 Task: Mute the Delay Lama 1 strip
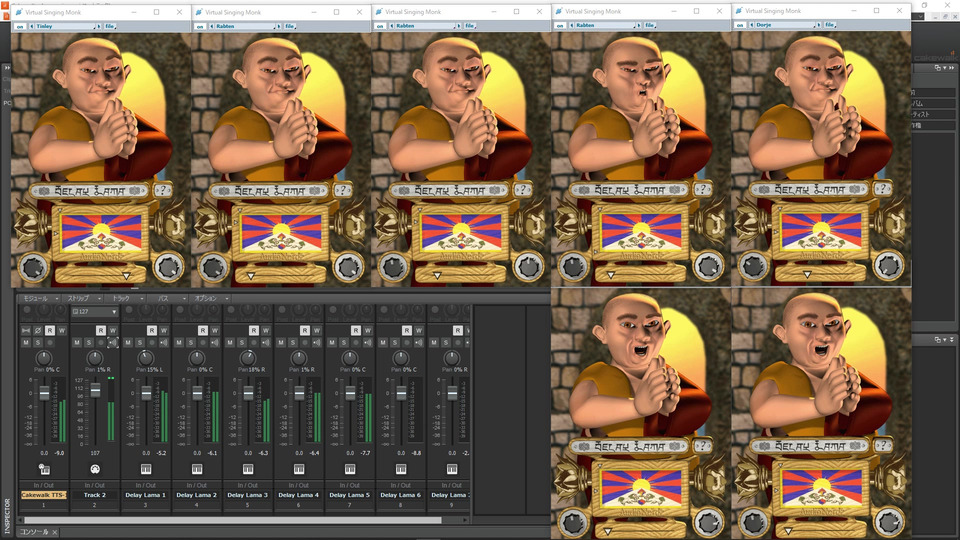click(127, 343)
